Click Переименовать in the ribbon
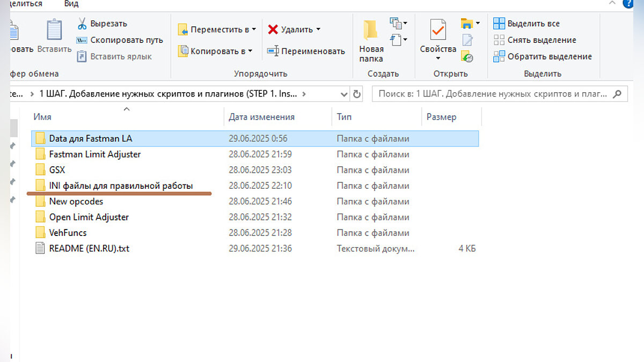 312,51
